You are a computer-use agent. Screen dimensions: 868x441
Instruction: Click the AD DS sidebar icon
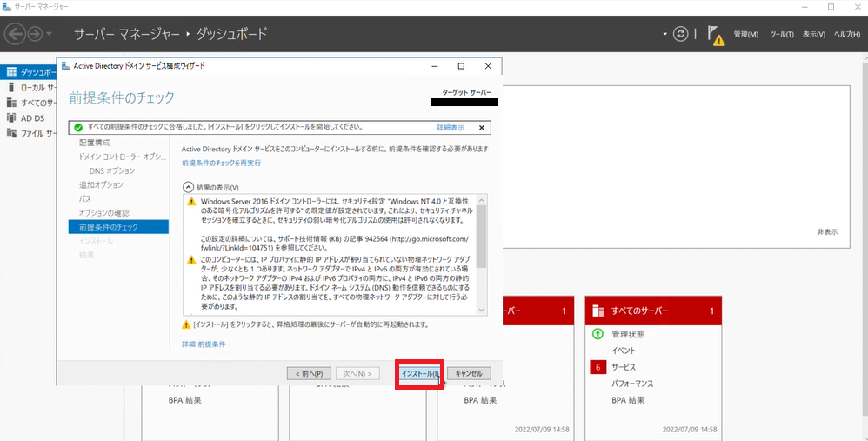pyautogui.click(x=11, y=117)
